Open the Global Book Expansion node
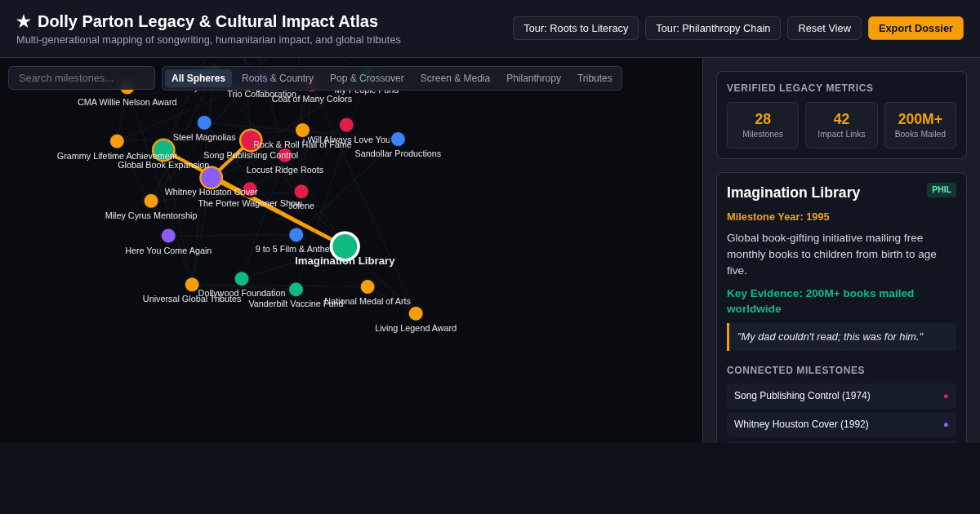 163,150
